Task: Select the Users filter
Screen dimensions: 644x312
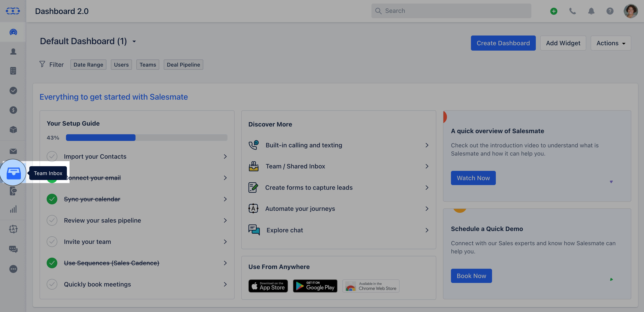Action: 121,64
